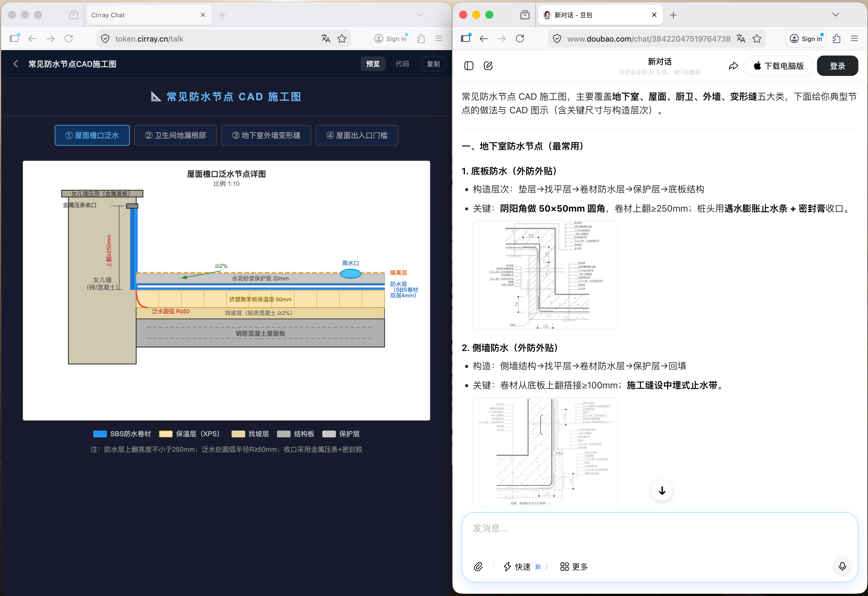Click 保温层 (XPS) legend swatch

pyautogui.click(x=166, y=434)
